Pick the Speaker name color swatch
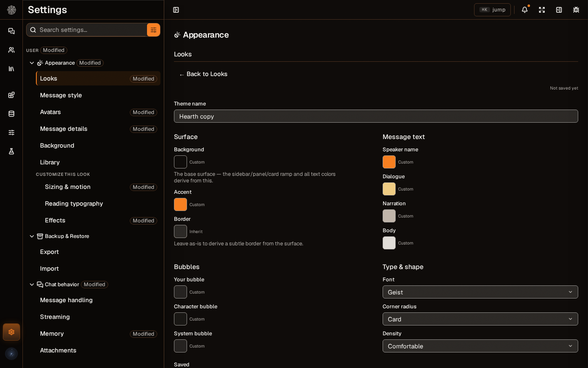Image resolution: width=588 pixels, height=368 pixels. tap(389, 162)
